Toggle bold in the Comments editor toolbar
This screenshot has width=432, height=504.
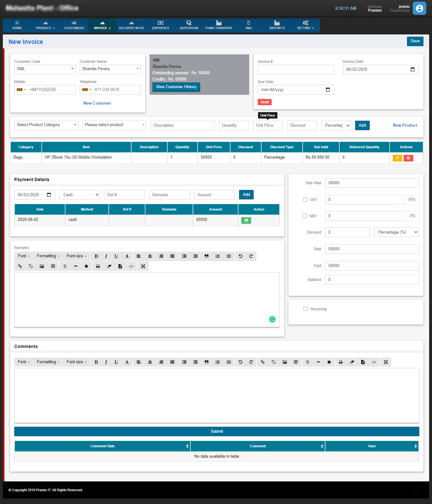pyautogui.click(x=96, y=362)
